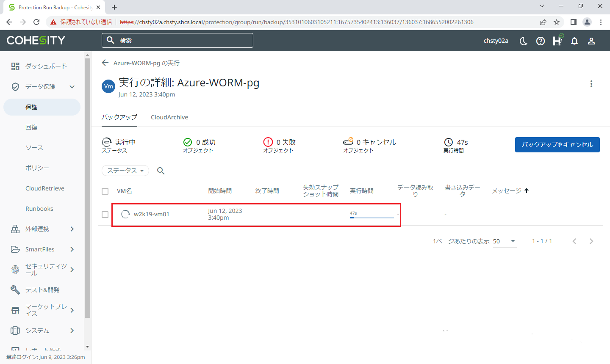Click the external integration icon
The height and width of the screenshot is (364, 610).
15,229
